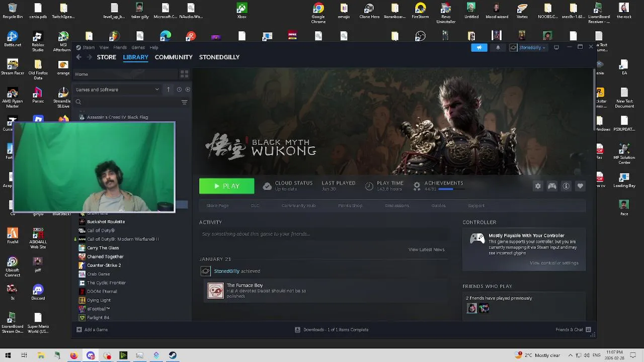Check the Cloud Status icon
Screen dimensions: 644x362
[x=267, y=186]
